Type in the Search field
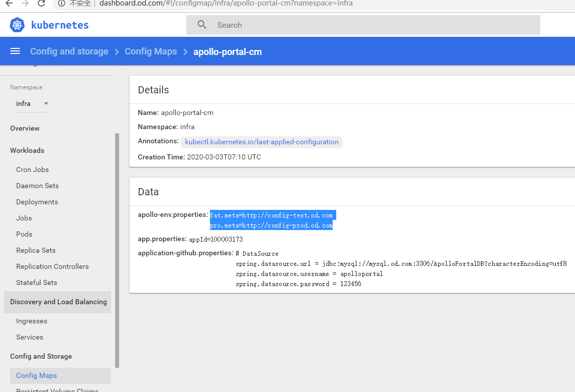The width and height of the screenshot is (575, 392). click(x=374, y=25)
